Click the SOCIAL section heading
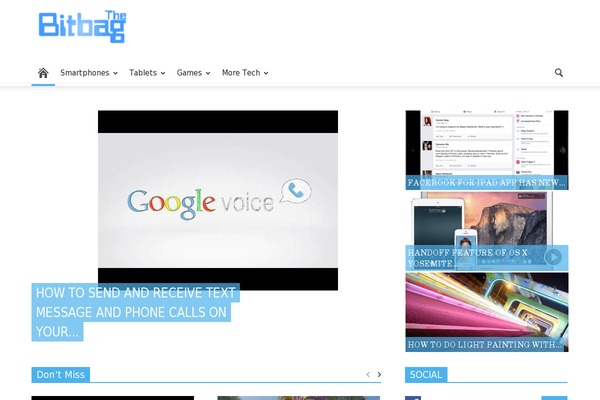The height and width of the screenshot is (400, 600). (426, 374)
